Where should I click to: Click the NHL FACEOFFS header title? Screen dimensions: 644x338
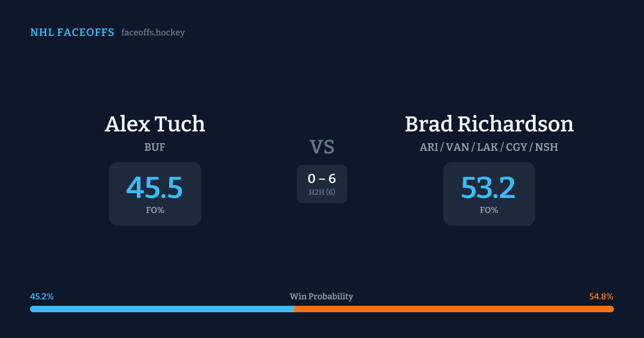point(72,33)
